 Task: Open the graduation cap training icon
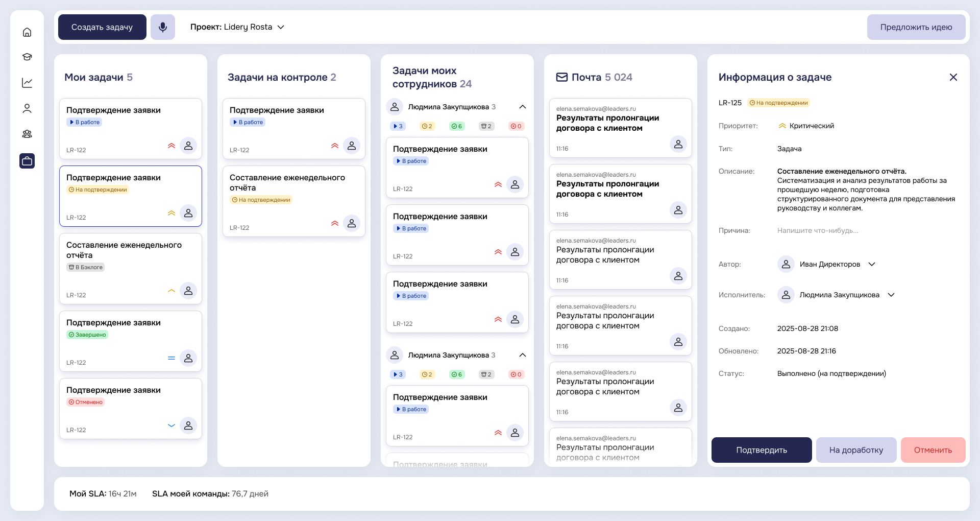click(x=27, y=57)
